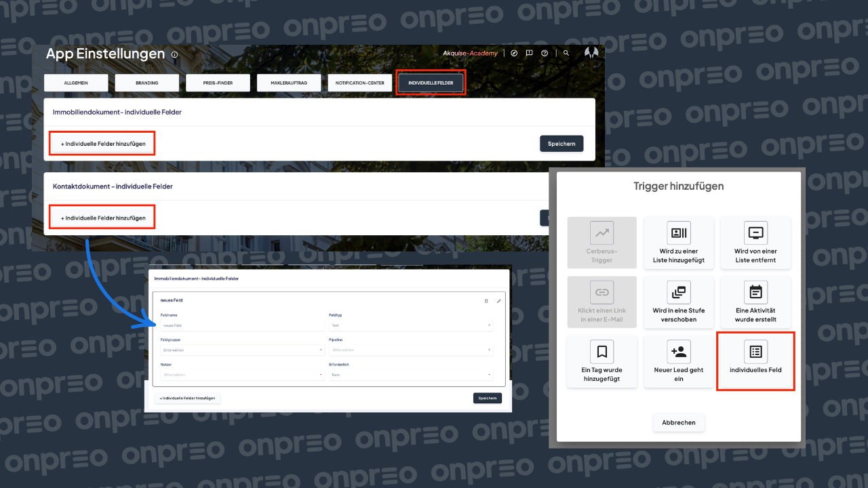The image size is (868, 488).
Task: Add individual field under Kontaktdokument section
Action: [x=103, y=218]
